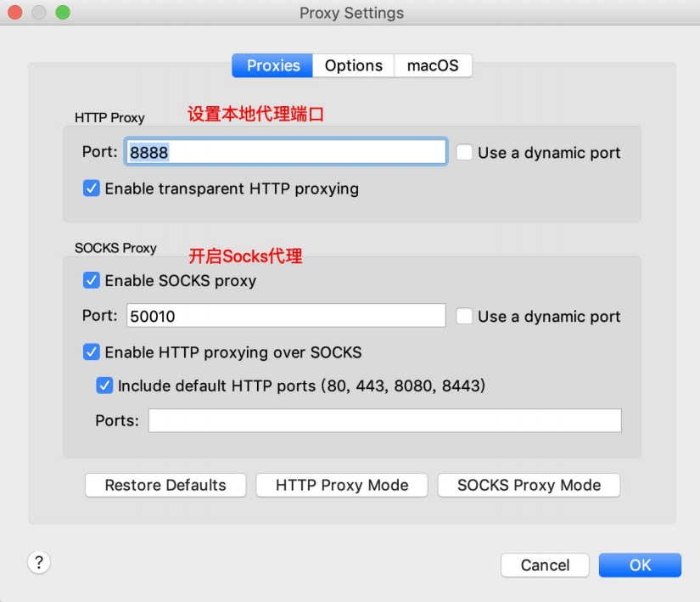Open help with the question mark icon
The image size is (700, 602).
point(39,562)
